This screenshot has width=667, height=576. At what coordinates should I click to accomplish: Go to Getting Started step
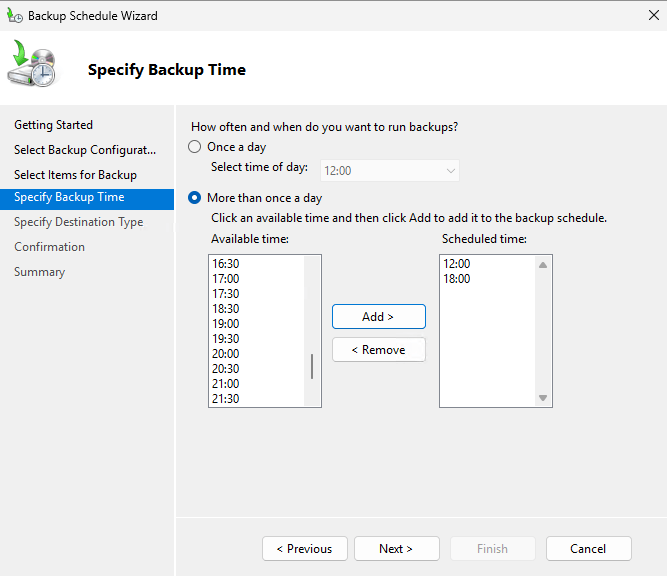tap(53, 125)
